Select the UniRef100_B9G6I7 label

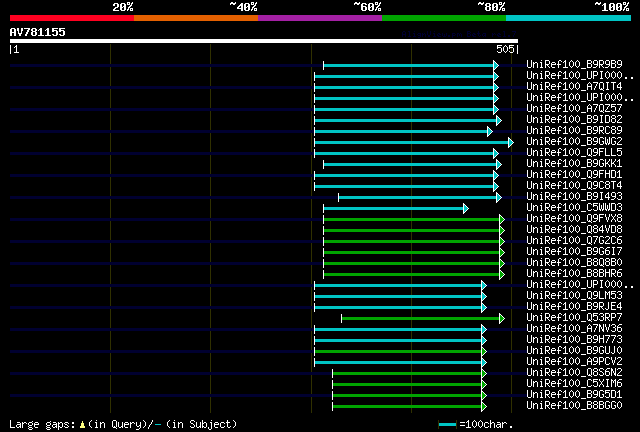pos(574,252)
